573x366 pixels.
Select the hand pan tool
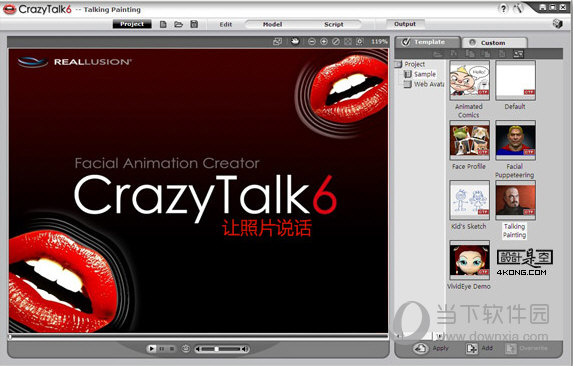pyautogui.click(x=295, y=41)
